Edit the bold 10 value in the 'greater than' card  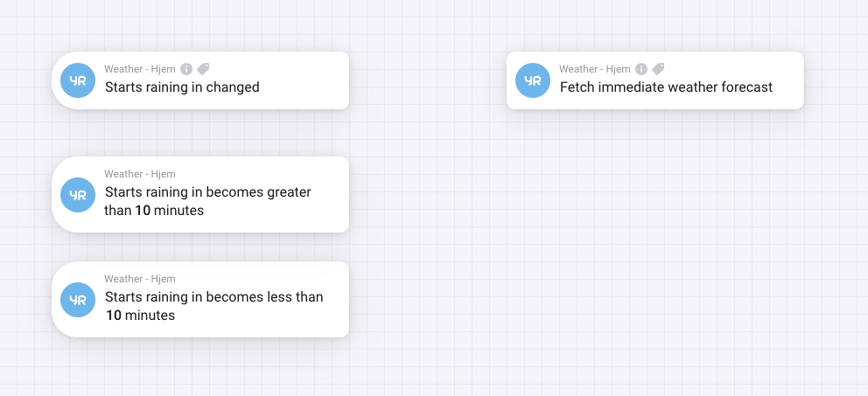pos(143,211)
